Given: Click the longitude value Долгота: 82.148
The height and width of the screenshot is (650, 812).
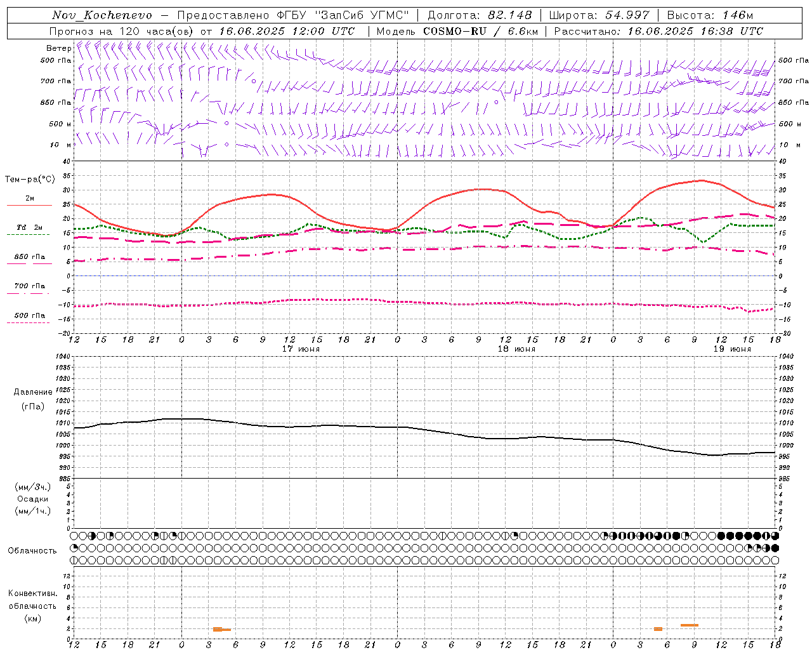Looking at the screenshot, I should pyautogui.click(x=480, y=15).
